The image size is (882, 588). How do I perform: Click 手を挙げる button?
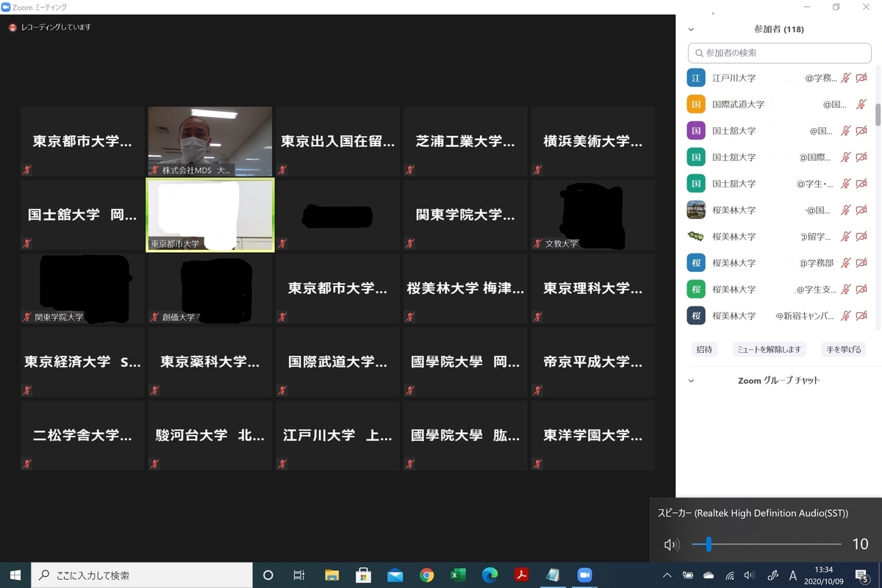[x=844, y=350]
